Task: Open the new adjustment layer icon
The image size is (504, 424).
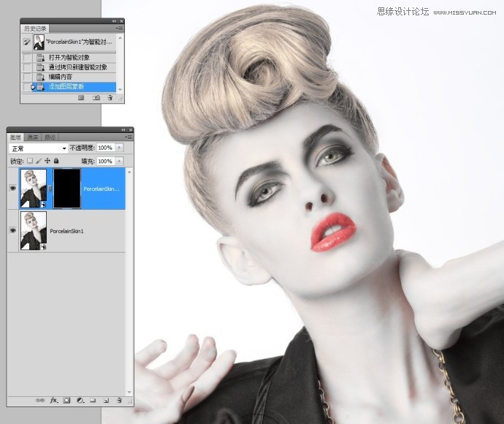Action: click(80, 400)
